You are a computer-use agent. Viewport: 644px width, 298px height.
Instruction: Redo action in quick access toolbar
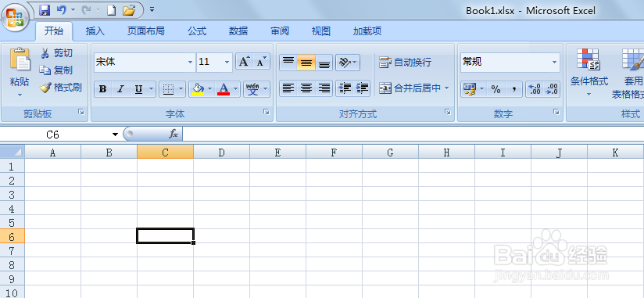pos(87,10)
